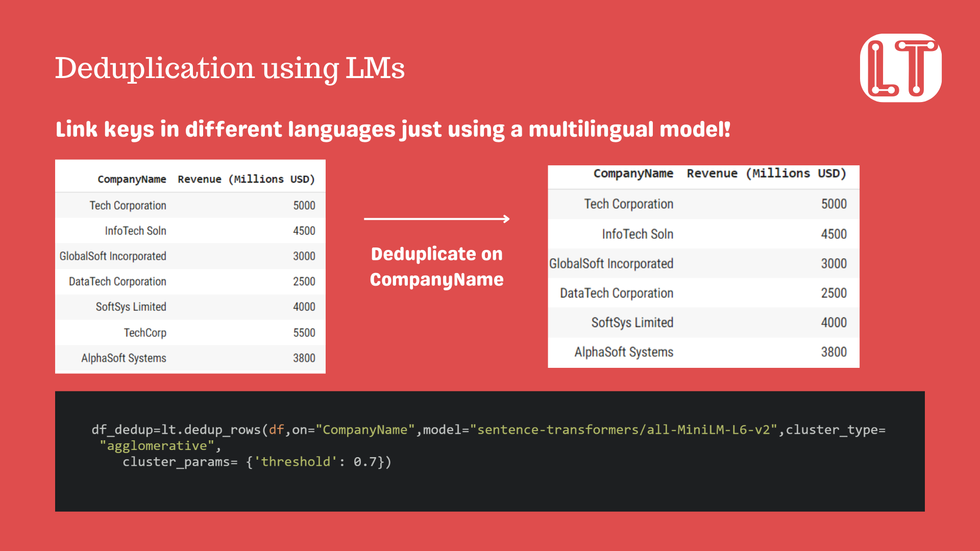The height and width of the screenshot is (551, 980).
Task: Click the sentence-transformers model string
Action: [623, 430]
